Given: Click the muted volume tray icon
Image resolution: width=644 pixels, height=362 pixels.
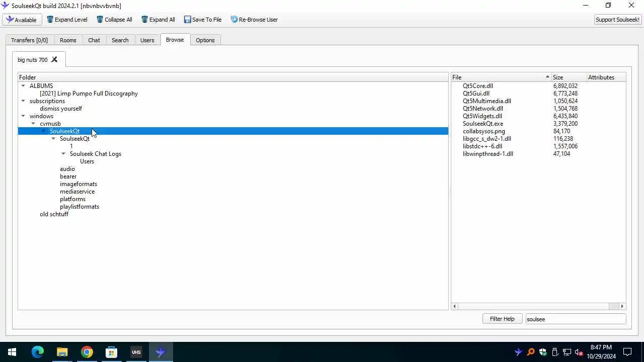Looking at the screenshot, I should pos(579,352).
